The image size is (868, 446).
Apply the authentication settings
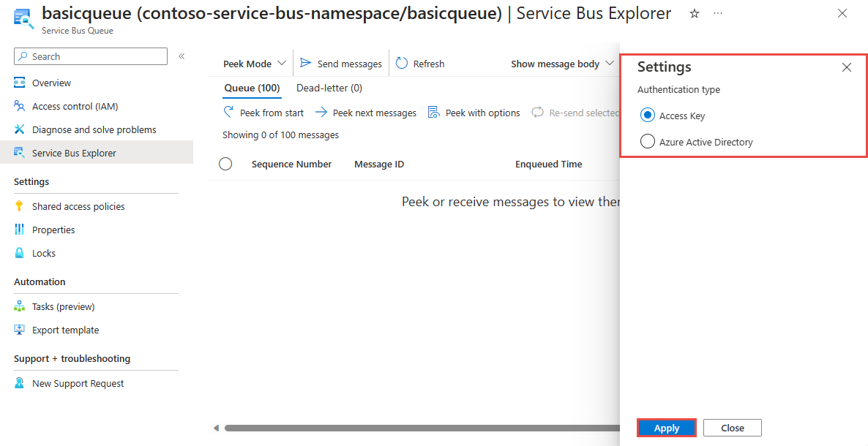tap(667, 428)
